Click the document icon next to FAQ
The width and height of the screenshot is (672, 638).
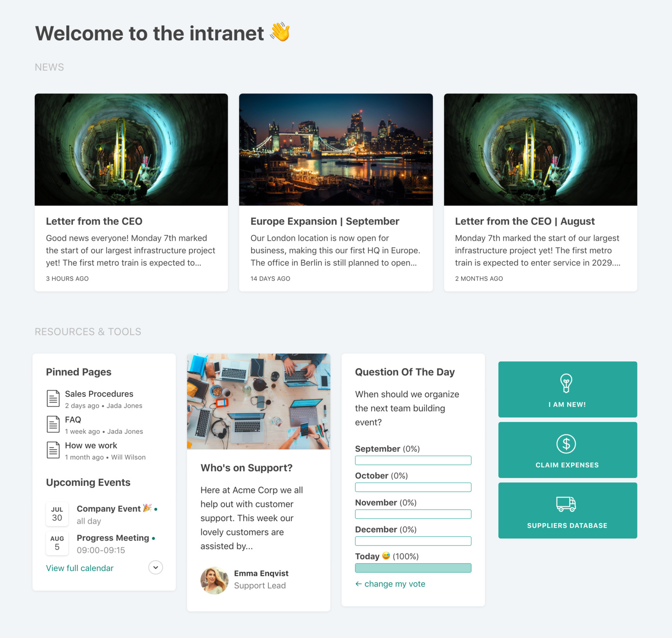point(53,424)
